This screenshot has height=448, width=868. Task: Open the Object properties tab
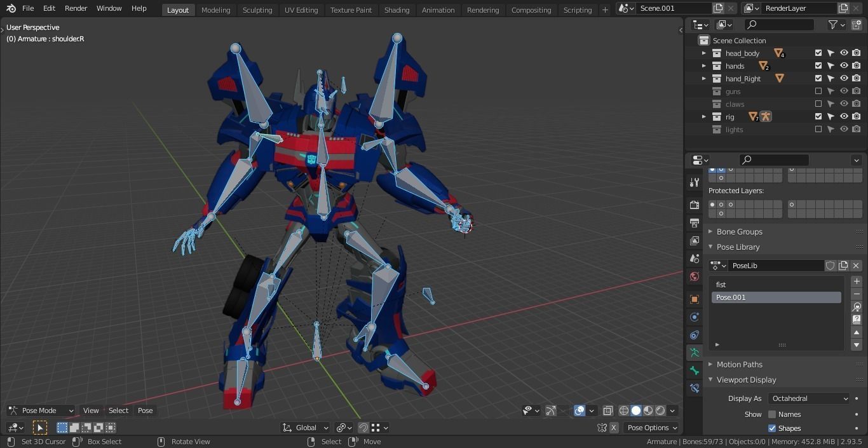(x=694, y=299)
